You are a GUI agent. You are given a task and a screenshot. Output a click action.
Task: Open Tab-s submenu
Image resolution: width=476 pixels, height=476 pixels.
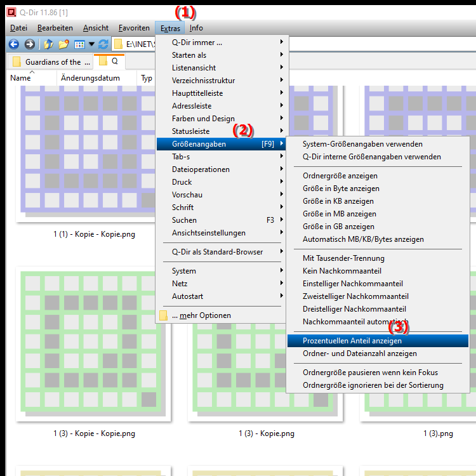point(221,157)
